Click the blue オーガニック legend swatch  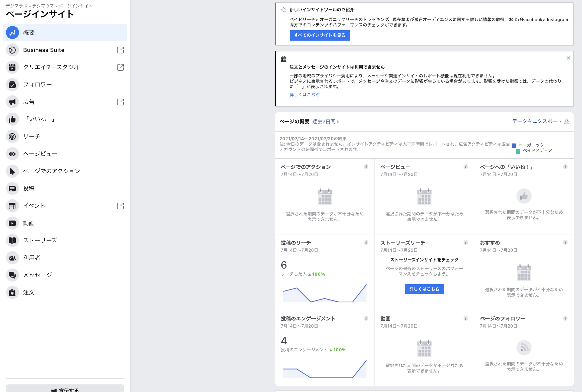click(514, 145)
